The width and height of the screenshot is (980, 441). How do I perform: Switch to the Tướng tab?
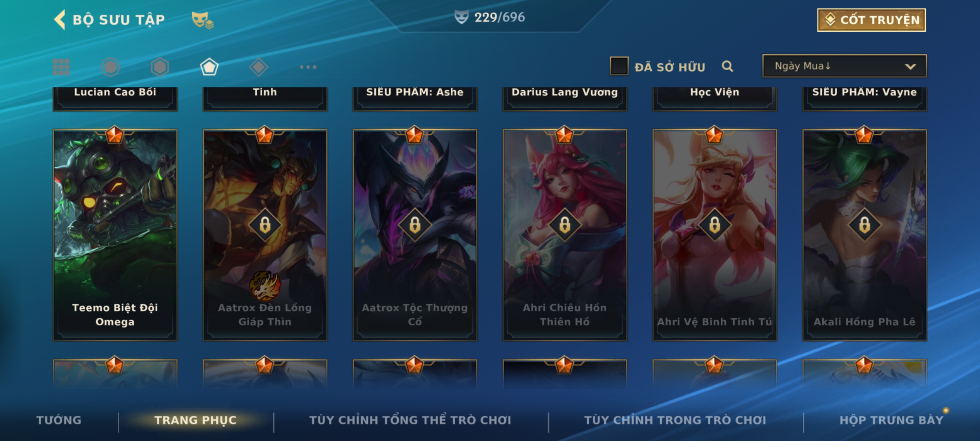tap(59, 420)
